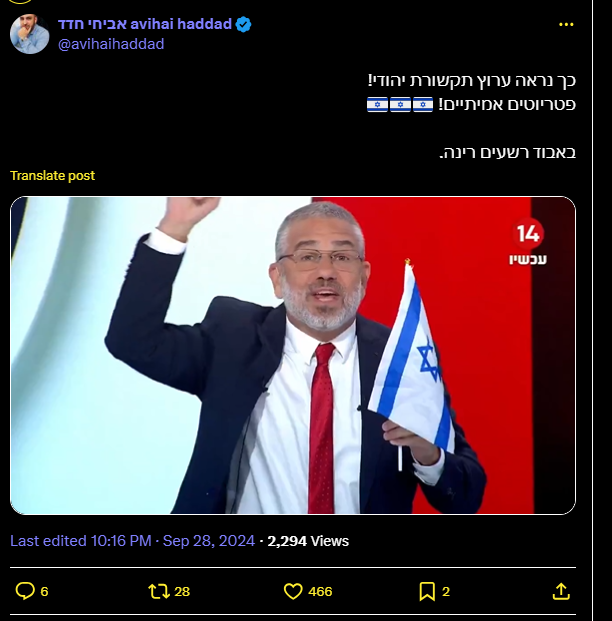This screenshot has height=621, width=612.
Task: Play the Channel 14 video thumbnail
Action: [293, 355]
